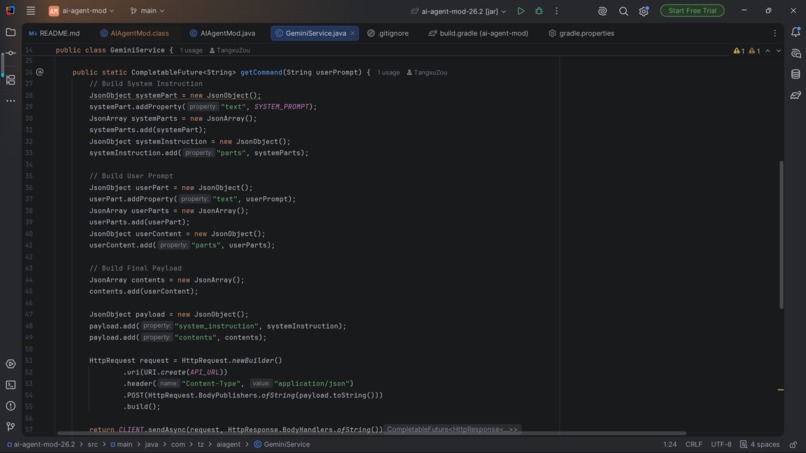Open the Notifications bell panel
Image resolution: width=806 pixels, height=453 pixels.
coord(795,32)
